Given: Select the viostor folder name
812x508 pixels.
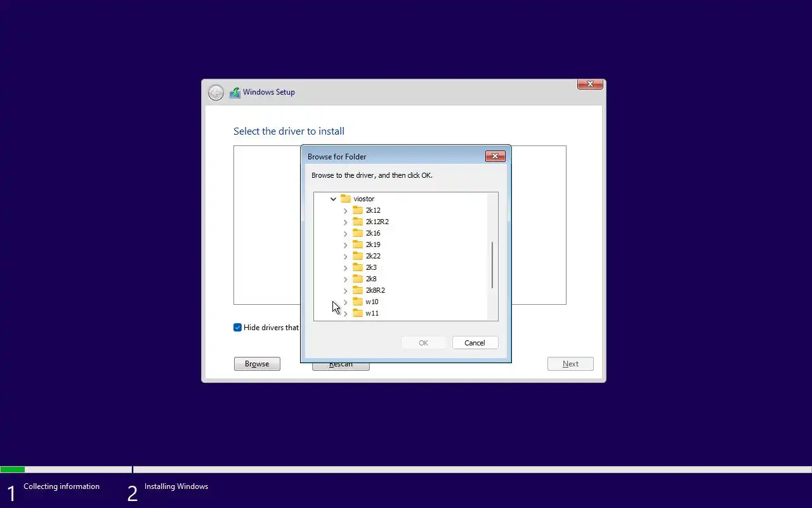Looking at the screenshot, I should [x=364, y=199].
